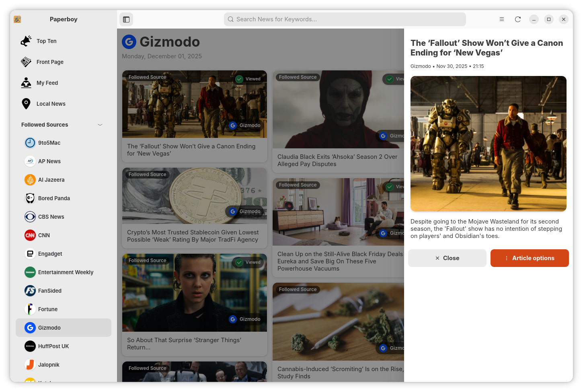Viewport: 583px width, 392px height.
Task: Toggle the sidebar panel icon
Action: point(126,19)
